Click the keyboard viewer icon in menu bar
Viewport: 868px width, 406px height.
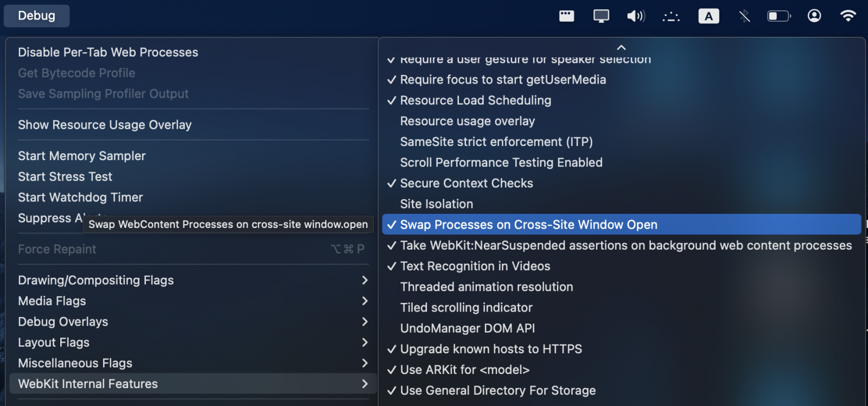[566, 16]
